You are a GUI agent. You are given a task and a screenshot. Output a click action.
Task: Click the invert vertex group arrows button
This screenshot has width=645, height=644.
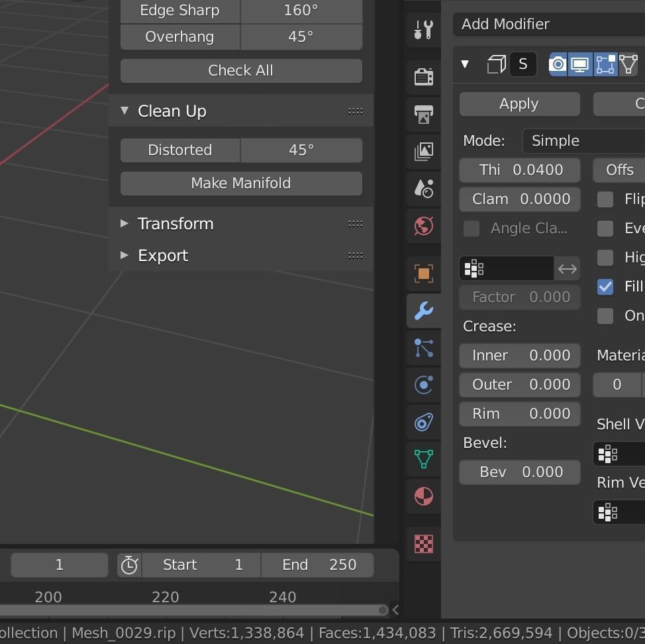(x=568, y=269)
